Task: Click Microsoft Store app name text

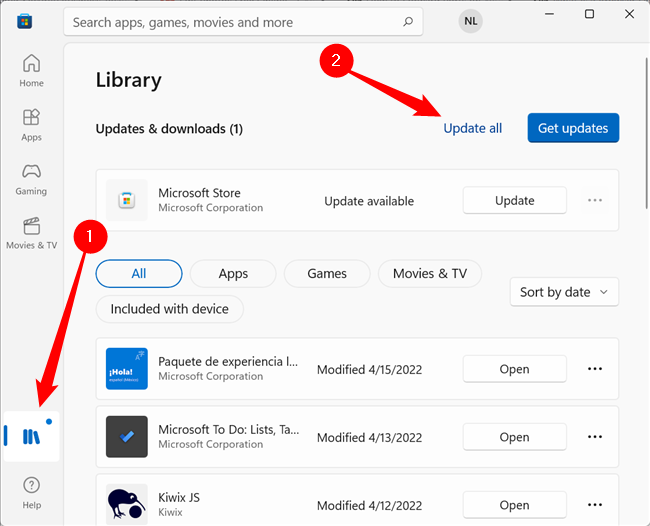Action: coord(199,193)
